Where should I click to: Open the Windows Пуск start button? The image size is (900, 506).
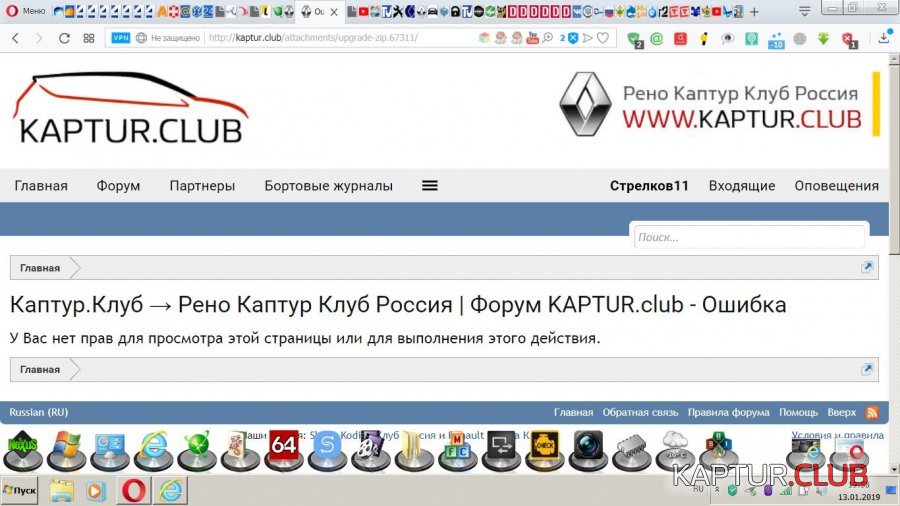[20, 491]
